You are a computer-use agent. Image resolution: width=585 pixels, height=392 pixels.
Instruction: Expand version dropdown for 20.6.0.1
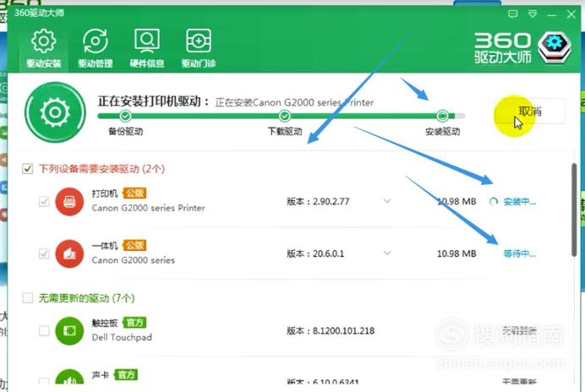388,253
